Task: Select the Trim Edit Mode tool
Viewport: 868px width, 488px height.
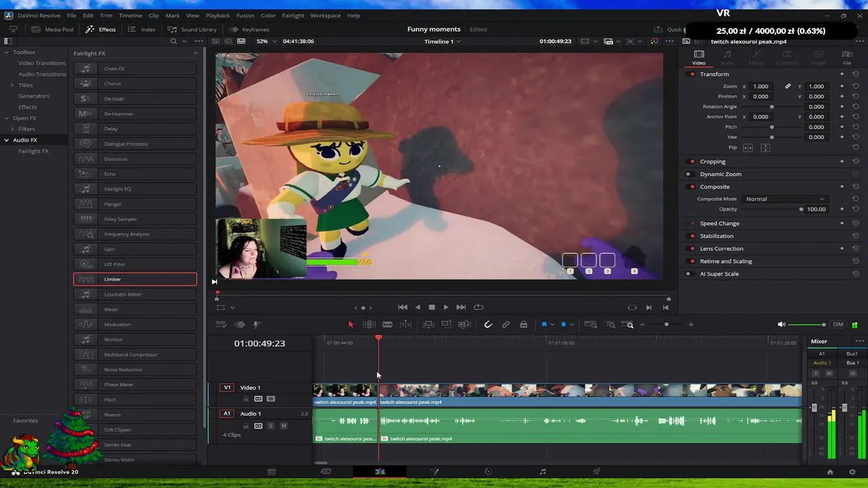Action: [369, 325]
